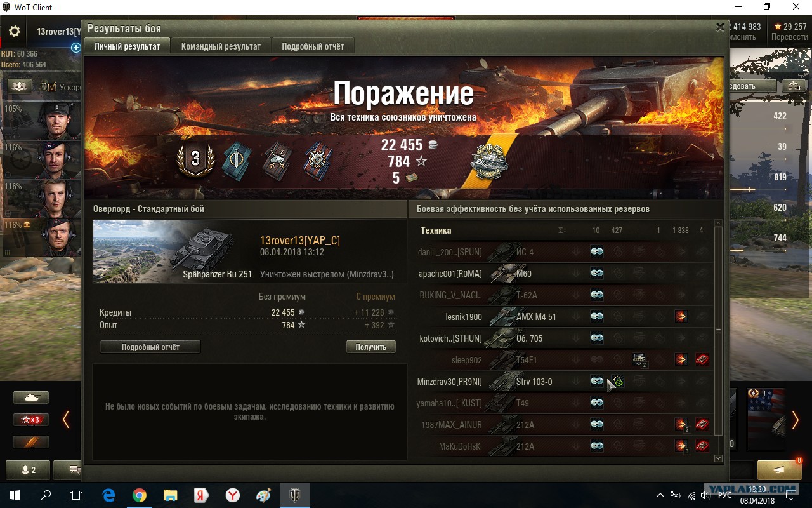This screenshot has height=508, width=812.
Task: Click the kill icon in the T54E1 row
Action: [x=702, y=359]
